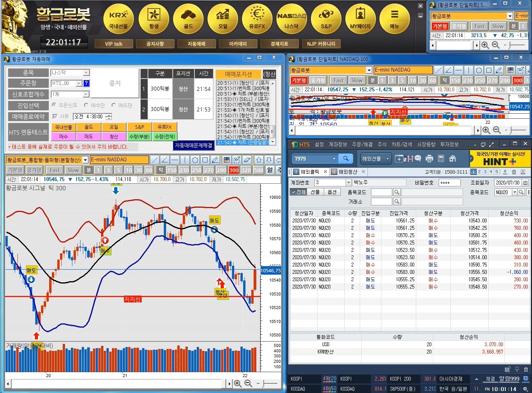Click help question mark beside 주문창
The height and width of the screenshot is (393, 532).
tap(86, 83)
